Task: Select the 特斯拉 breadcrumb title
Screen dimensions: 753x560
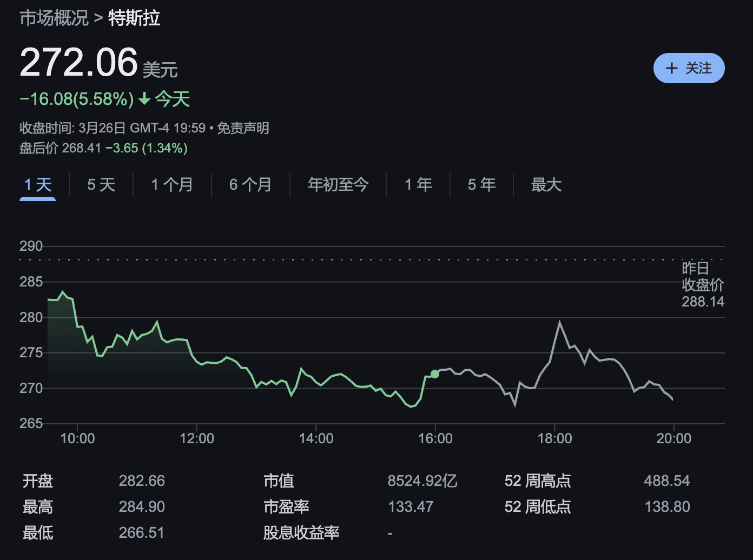Action: coord(134,18)
